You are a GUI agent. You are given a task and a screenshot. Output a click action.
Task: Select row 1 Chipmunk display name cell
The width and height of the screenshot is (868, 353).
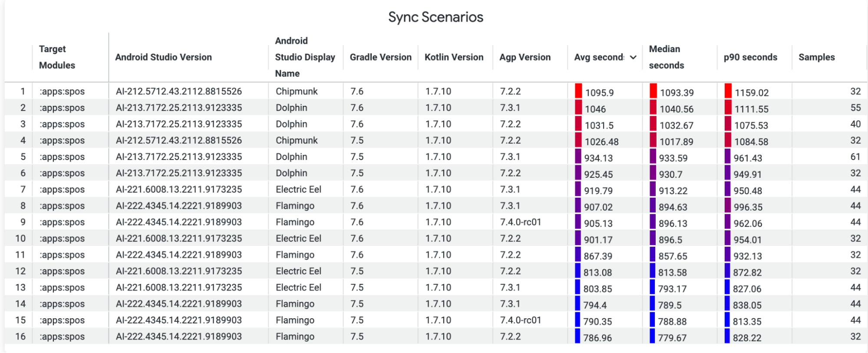297,92
